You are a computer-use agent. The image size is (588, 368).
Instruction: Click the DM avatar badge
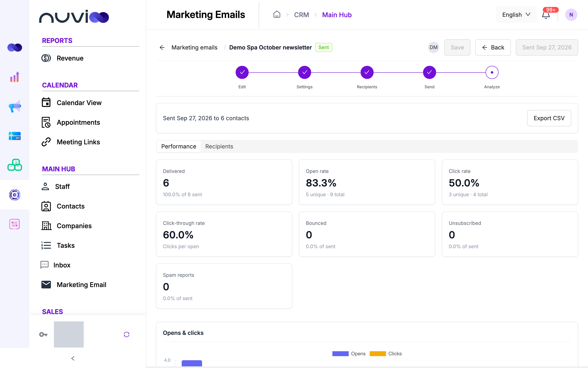coord(433,47)
